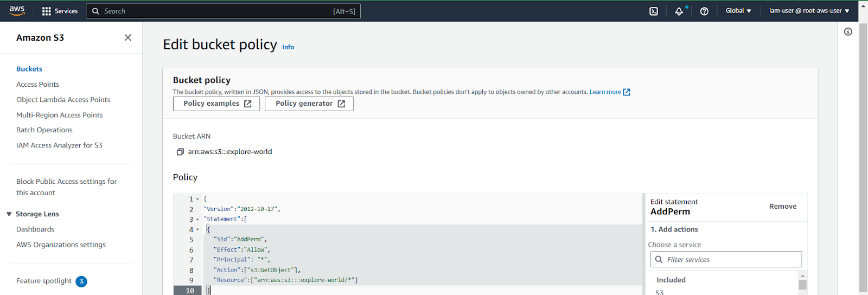Click the Filter services search field
This screenshot has width=868, height=295.
726,259
